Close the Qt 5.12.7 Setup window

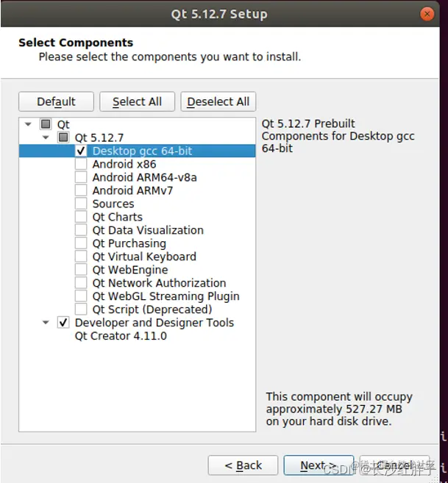(x=427, y=14)
